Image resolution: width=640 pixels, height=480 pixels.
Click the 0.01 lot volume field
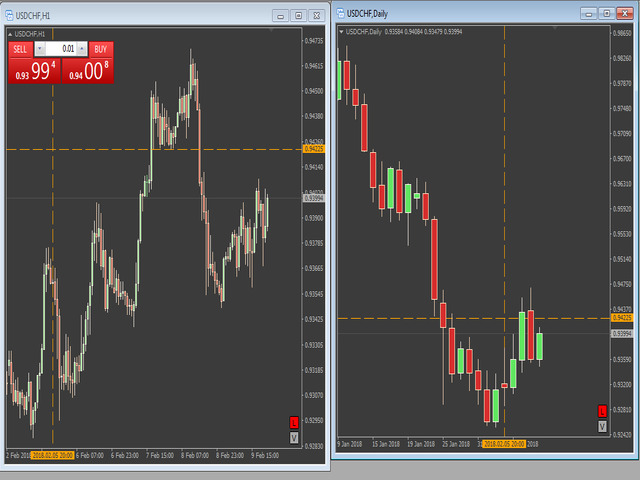60,49
